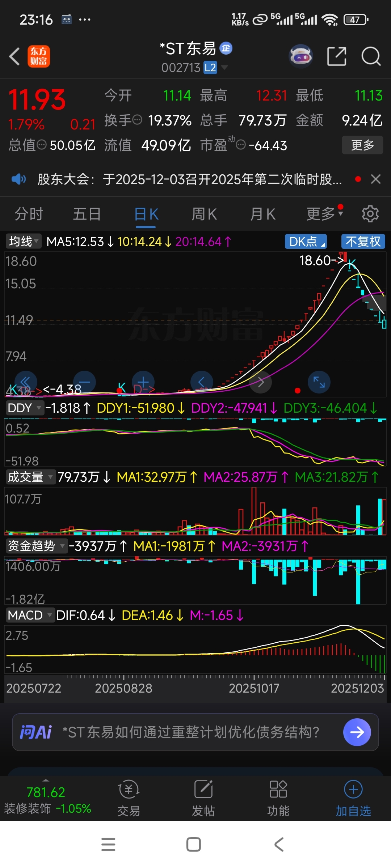The image size is (391, 868).
Task: Toggle the DK点 button
Action: coord(306,241)
